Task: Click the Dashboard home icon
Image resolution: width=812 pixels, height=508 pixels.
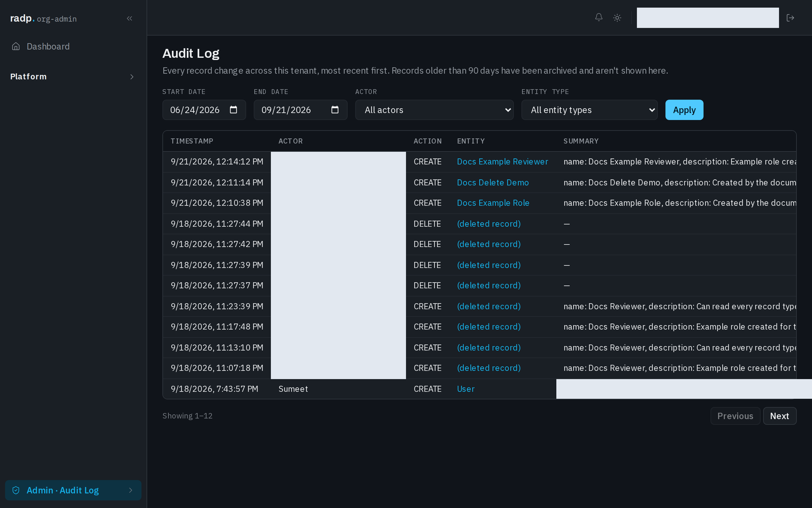Action: click(x=16, y=46)
